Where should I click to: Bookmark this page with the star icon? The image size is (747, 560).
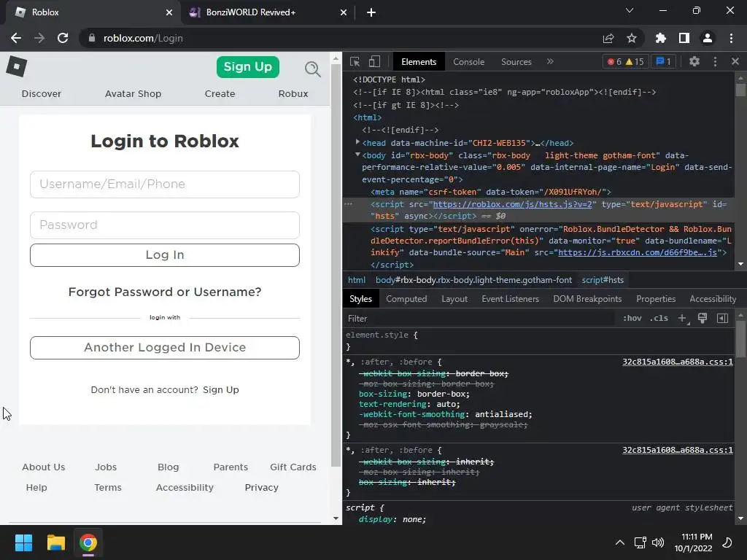point(632,38)
